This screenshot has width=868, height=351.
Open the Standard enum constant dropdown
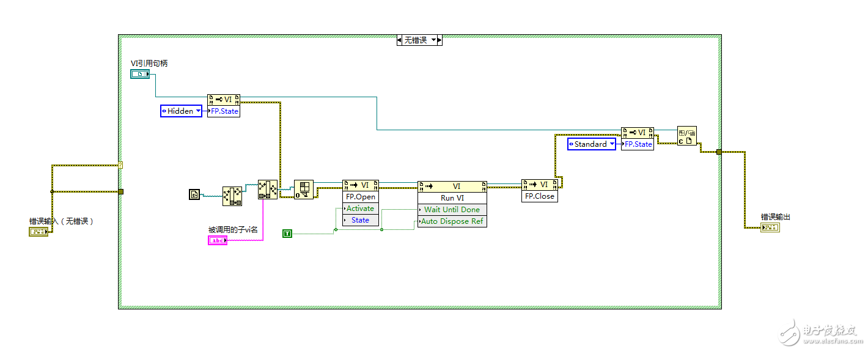coord(612,144)
